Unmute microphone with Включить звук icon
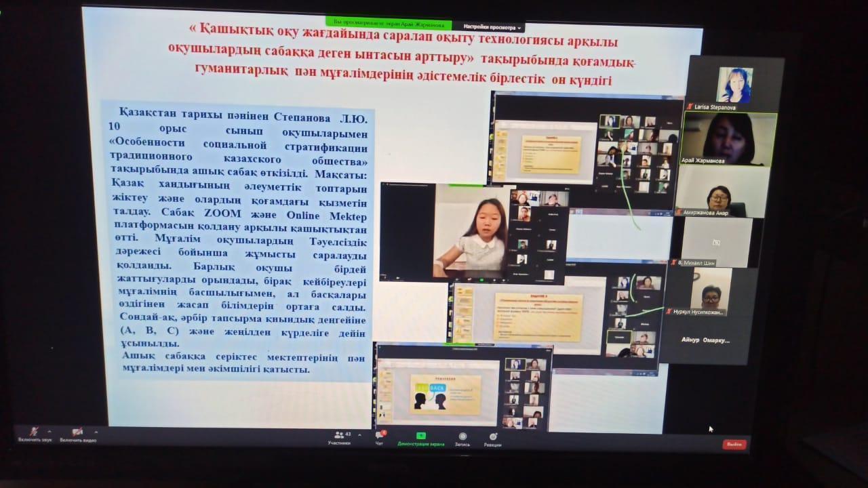 coord(35,432)
